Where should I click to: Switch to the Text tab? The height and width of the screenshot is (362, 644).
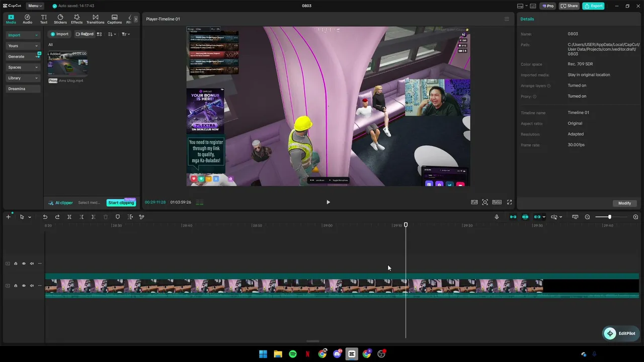click(44, 19)
